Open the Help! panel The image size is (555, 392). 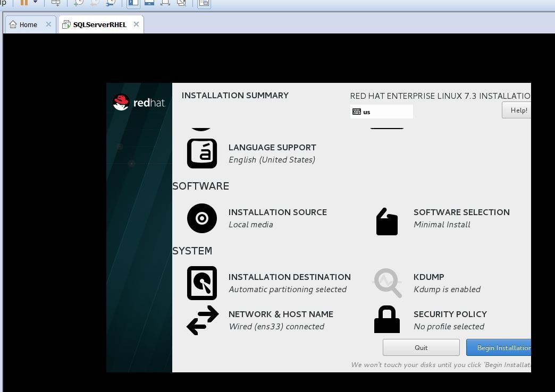point(518,110)
